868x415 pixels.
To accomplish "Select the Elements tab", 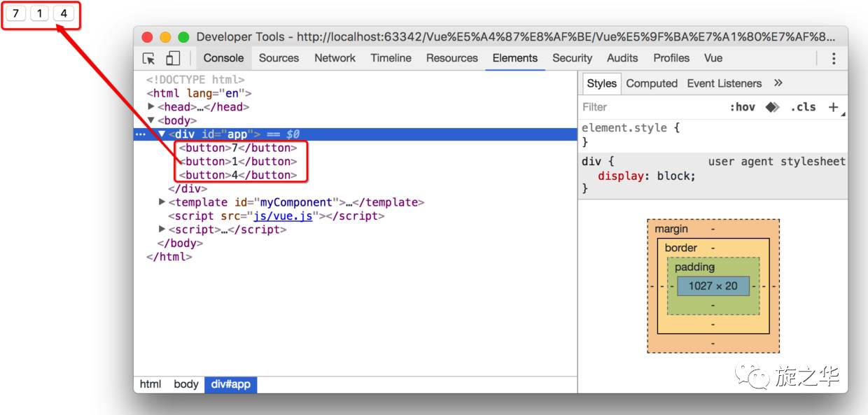I will 514,58.
